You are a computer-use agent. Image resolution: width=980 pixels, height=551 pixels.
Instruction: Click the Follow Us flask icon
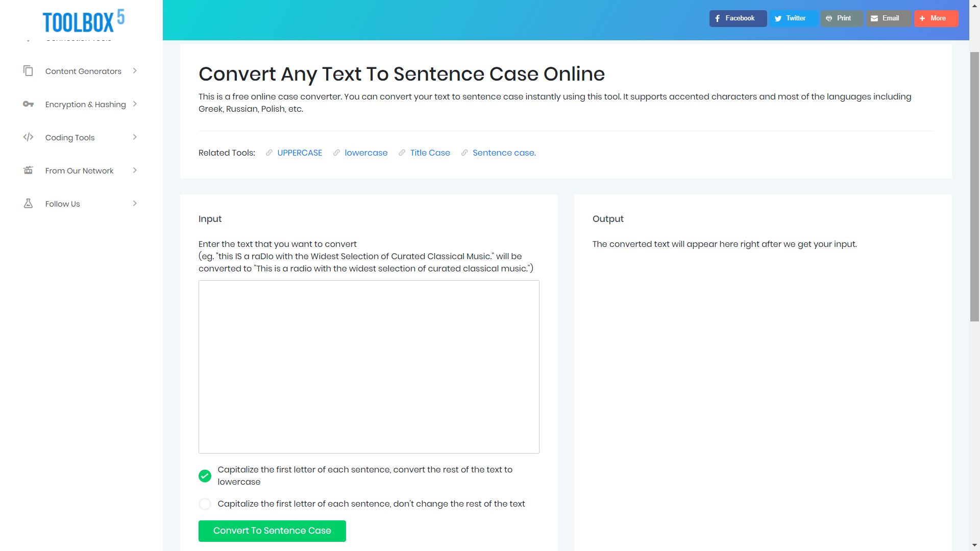pyautogui.click(x=28, y=204)
